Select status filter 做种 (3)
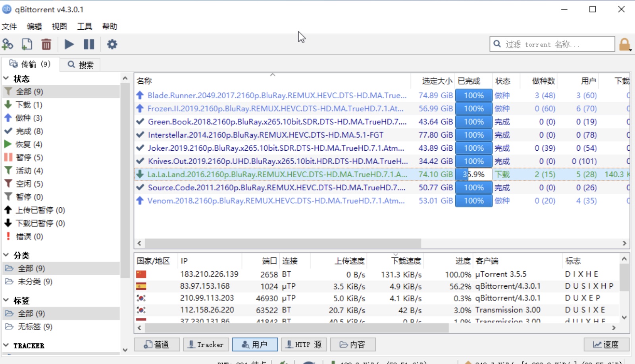 pos(61,118)
